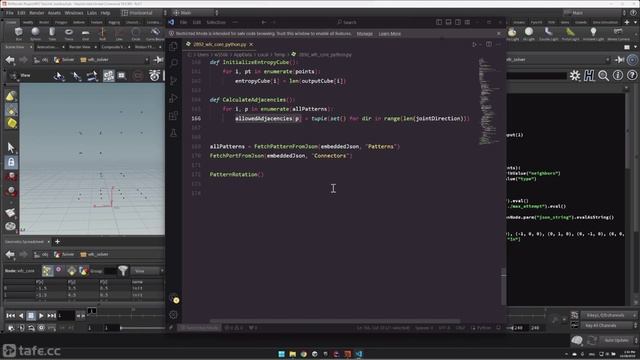Open VS Code accounts icon
The image size is (640, 360).
click(174, 298)
